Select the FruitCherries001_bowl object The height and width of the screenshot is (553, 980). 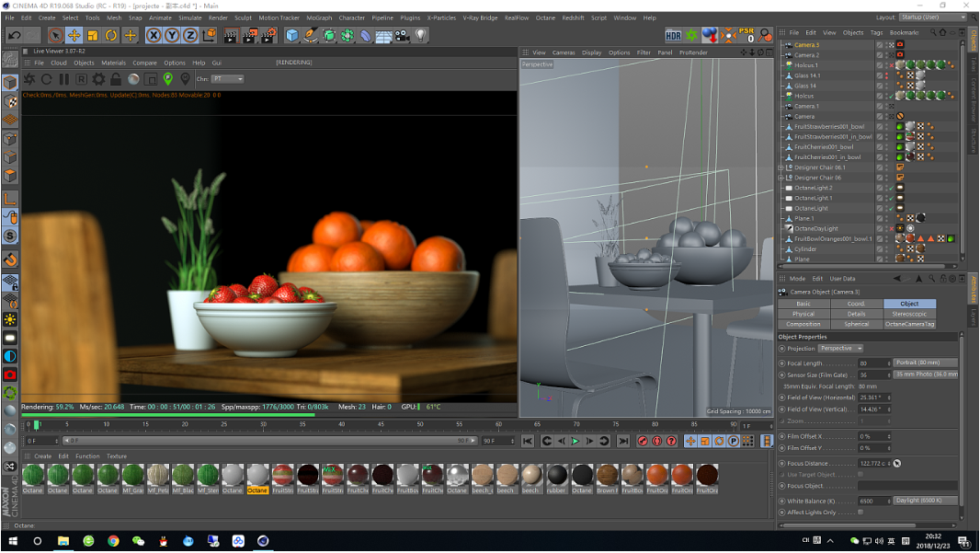824,147
